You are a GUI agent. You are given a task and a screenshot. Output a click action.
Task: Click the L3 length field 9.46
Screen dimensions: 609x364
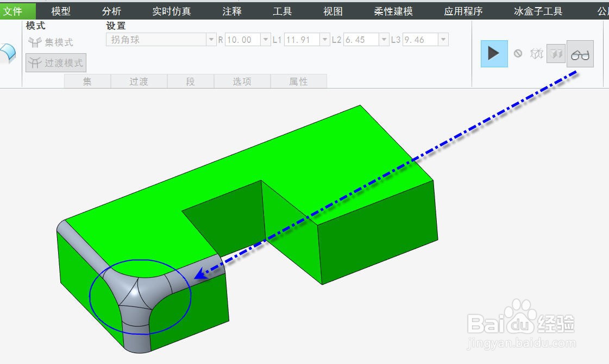coord(420,40)
